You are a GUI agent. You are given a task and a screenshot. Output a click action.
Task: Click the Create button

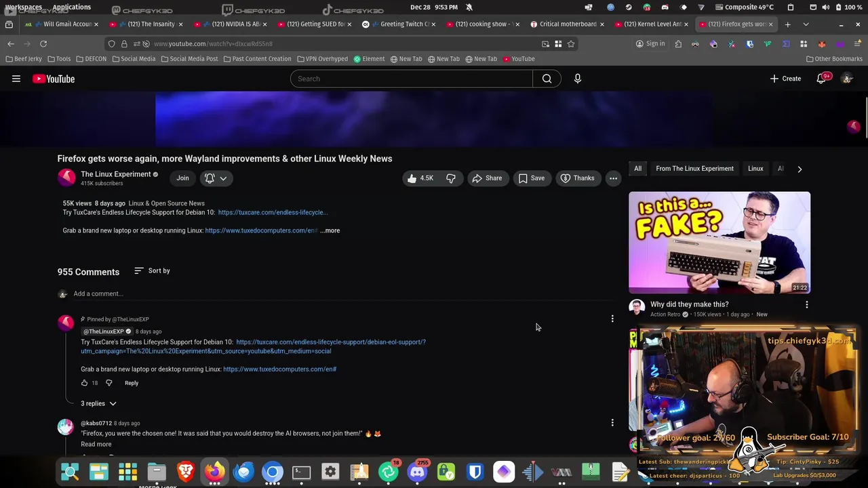[785, 79]
